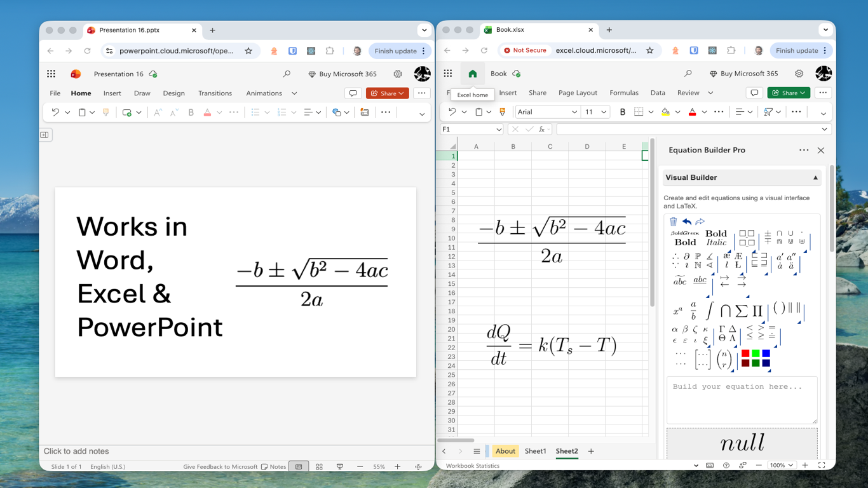The image size is (868, 488).
Task: Toggle the Notes view in PowerPoint's status bar
Action: pyautogui.click(x=273, y=466)
